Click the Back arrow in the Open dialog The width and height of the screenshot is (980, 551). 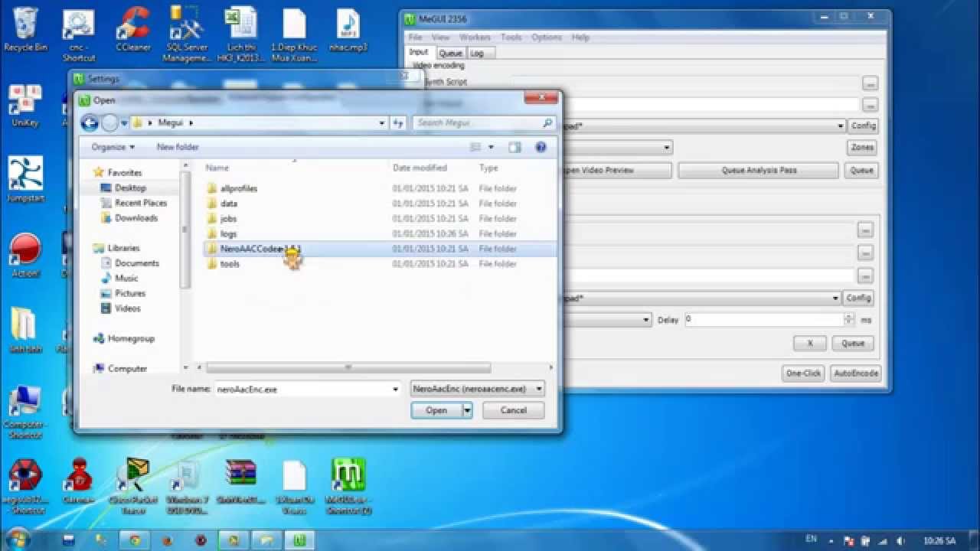(x=90, y=122)
